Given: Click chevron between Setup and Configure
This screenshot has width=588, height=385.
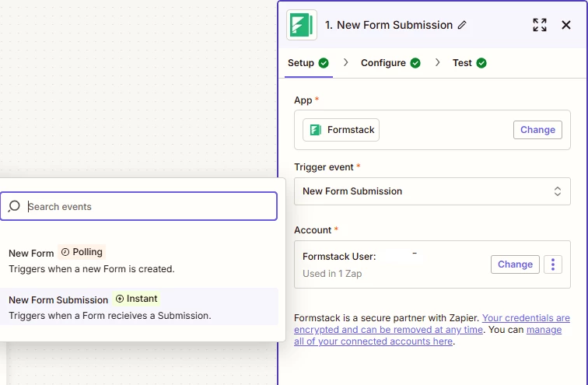Looking at the screenshot, I should 346,62.
